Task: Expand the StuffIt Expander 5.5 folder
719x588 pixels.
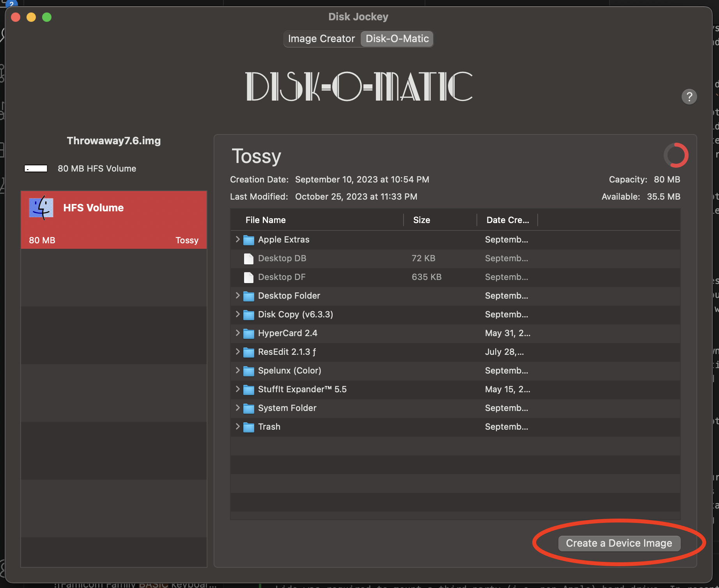Action: click(x=237, y=389)
